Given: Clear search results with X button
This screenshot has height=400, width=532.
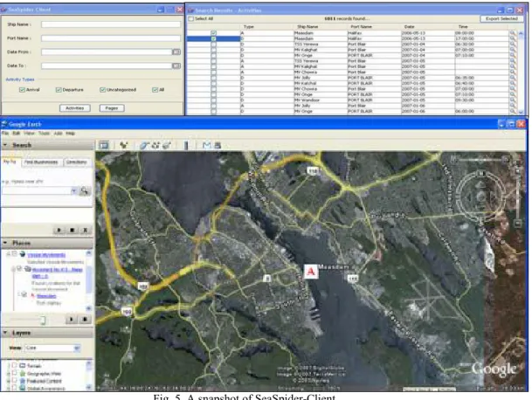Looking at the screenshot, I should (85, 230).
